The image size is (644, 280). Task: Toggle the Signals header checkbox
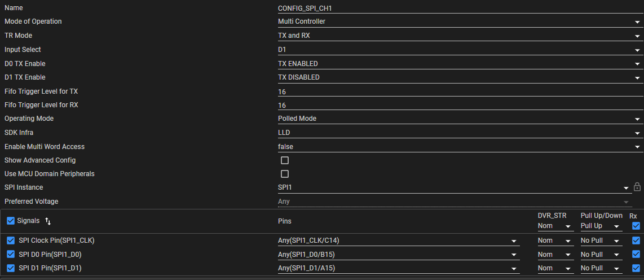pyautogui.click(x=11, y=221)
